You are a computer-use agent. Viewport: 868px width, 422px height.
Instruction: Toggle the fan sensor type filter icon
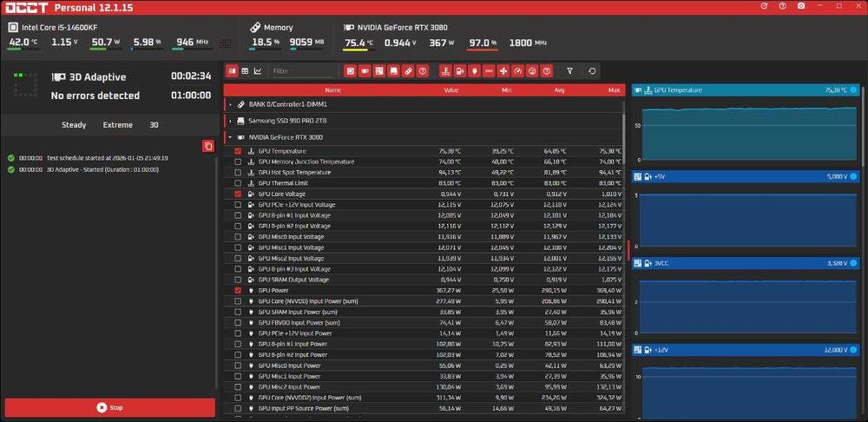point(503,71)
